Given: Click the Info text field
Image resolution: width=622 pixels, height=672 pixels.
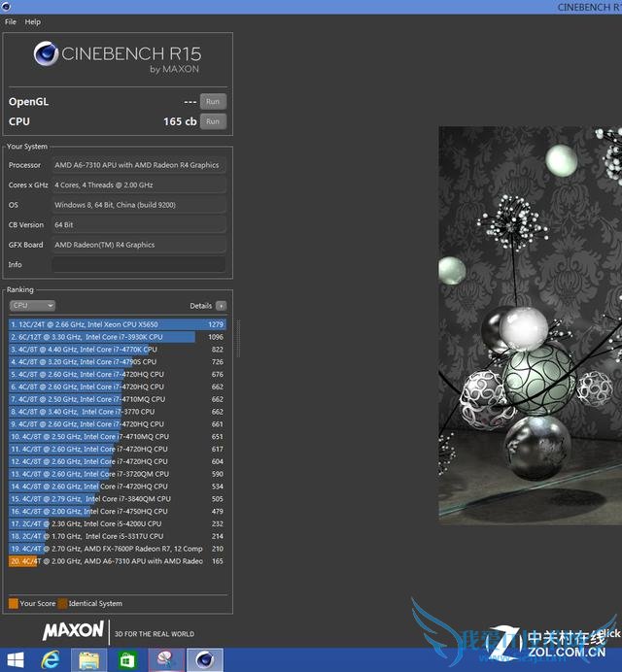Looking at the screenshot, I should click(138, 265).
